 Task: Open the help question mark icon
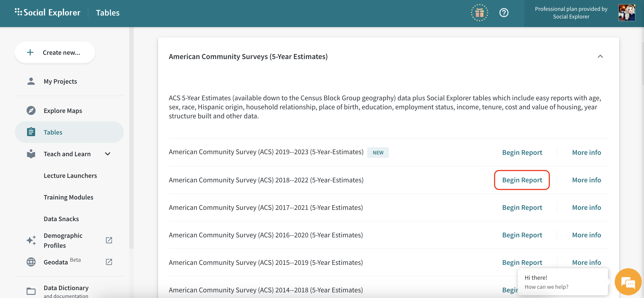[503, 13]
